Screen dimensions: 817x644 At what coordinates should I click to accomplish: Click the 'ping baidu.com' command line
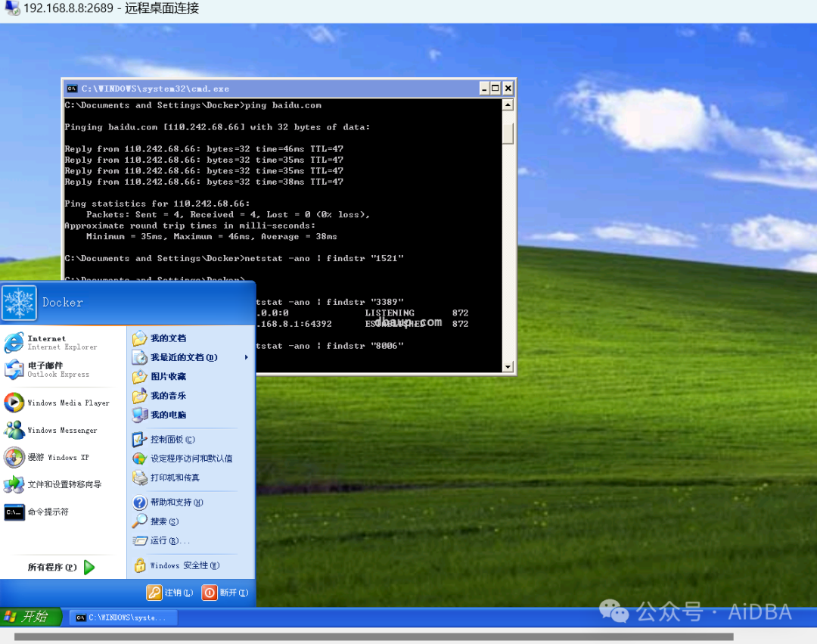[x=193, y=105]
